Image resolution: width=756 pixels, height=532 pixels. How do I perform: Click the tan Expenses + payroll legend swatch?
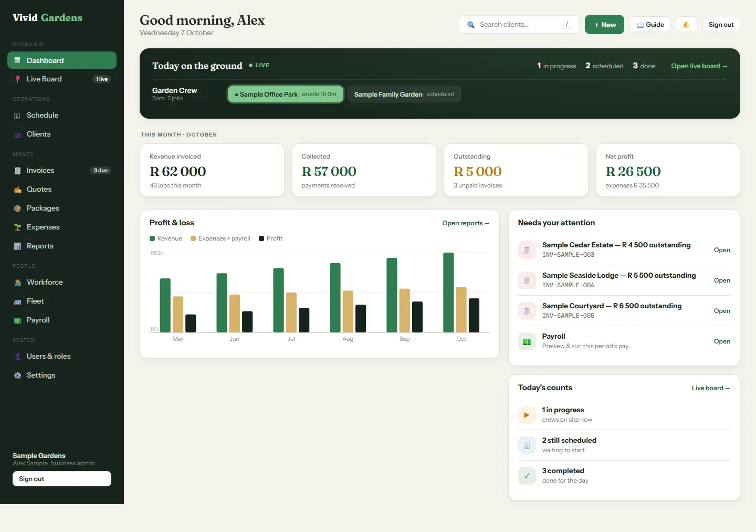193,238
